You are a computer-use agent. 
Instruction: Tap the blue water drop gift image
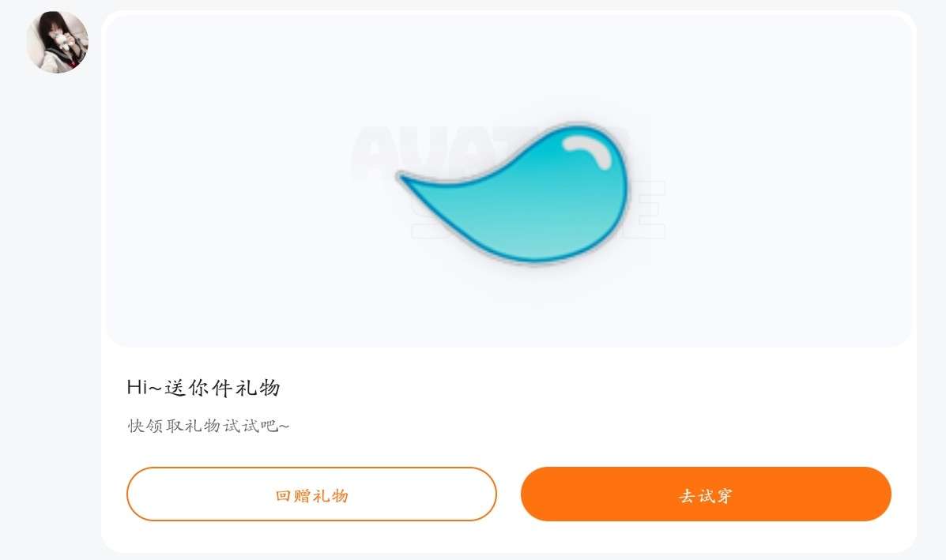coord(512,192)
